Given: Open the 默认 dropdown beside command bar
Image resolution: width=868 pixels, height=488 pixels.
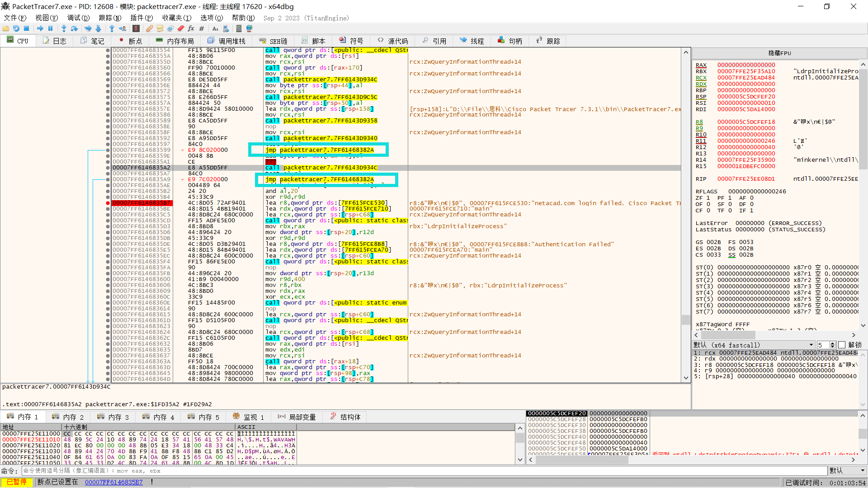Looking at the screenshot, I should [x=847, y=470].
